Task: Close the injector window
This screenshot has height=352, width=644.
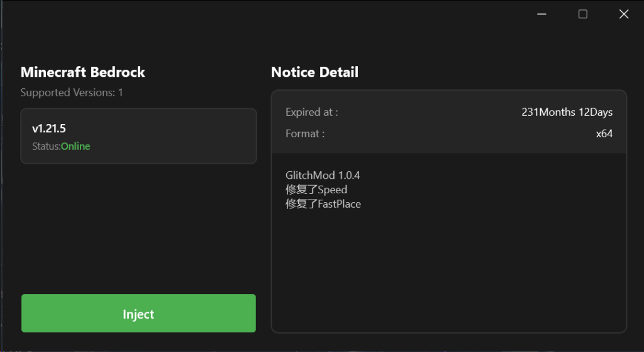Action: point(624,14)
